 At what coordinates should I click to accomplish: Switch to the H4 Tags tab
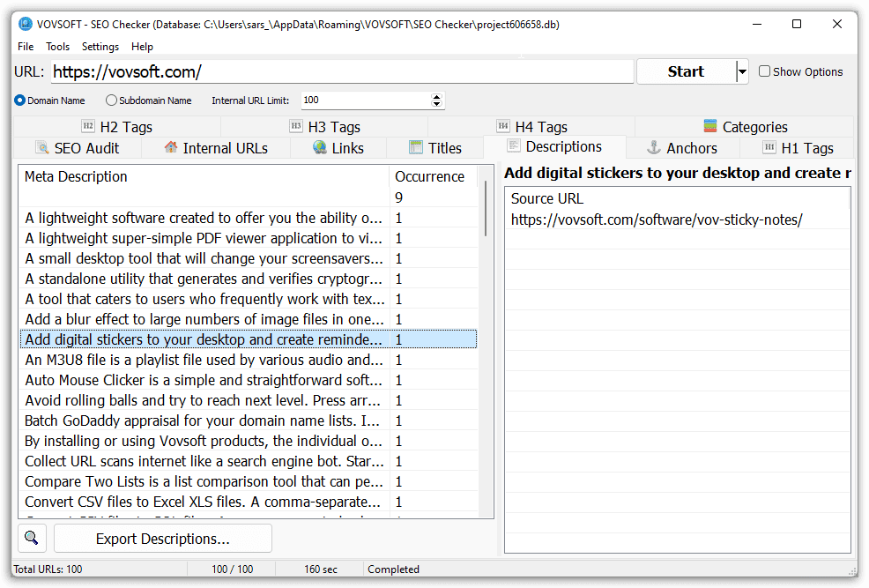pos(532,127)
